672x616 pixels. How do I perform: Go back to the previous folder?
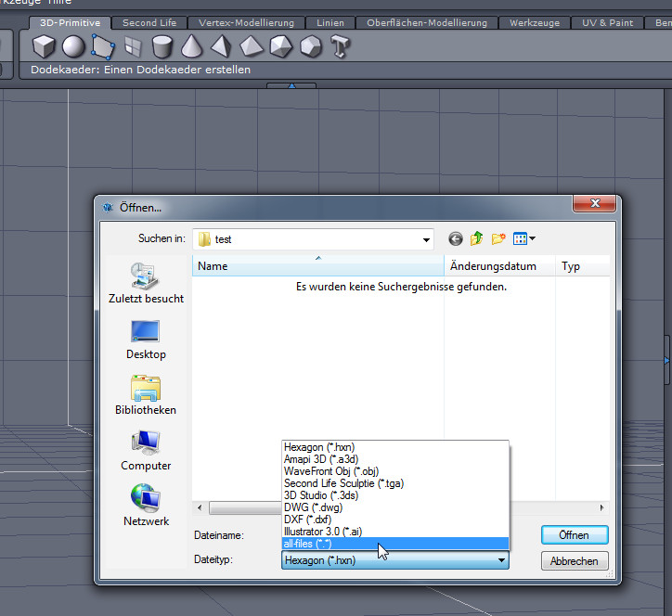click(455, 239)
